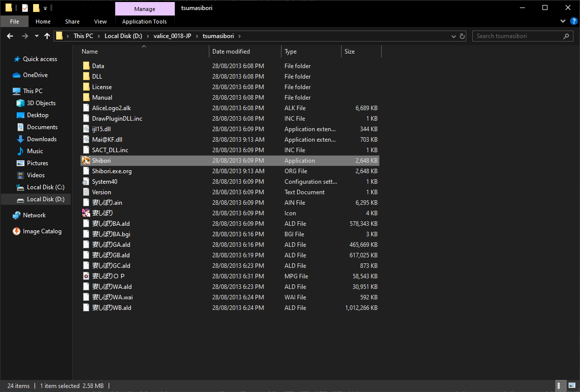Viewport: 580px width, 392px height.
Task: Select the 妻しぼりGA.ald file
Action: [x=230, y=244]
